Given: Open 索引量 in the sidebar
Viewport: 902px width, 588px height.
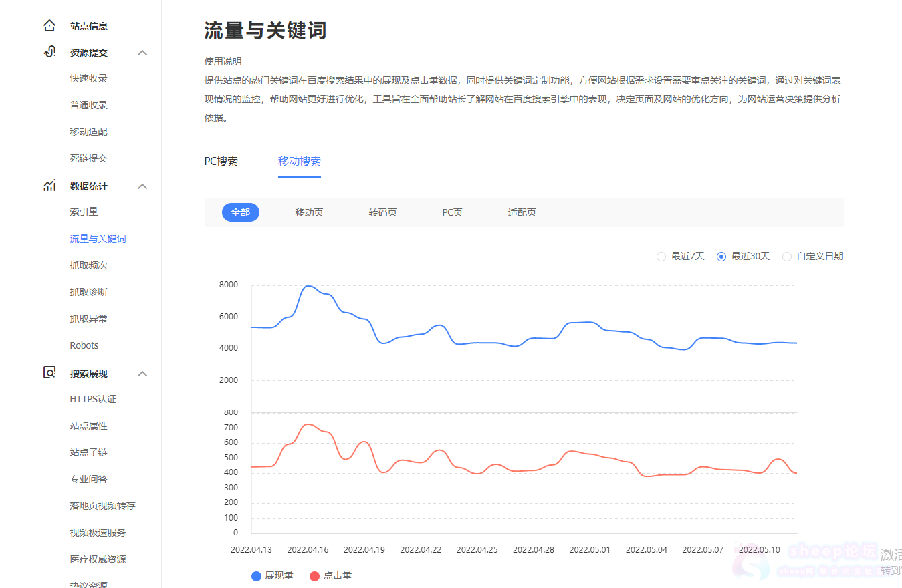Looking at the screenshot, I should click(x=84, y=212).
